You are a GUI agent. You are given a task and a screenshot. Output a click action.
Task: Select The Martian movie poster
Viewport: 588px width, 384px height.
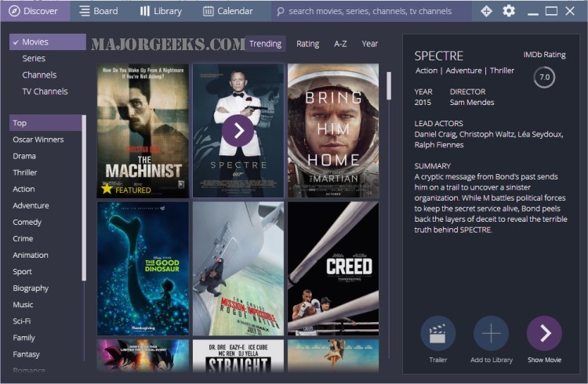pos(332,130)
